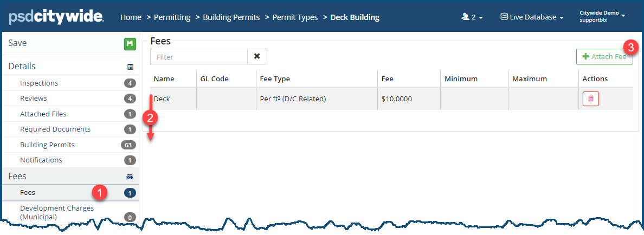Open Notifications sidebar item
The image size is (644, 235).
point(41,160)
